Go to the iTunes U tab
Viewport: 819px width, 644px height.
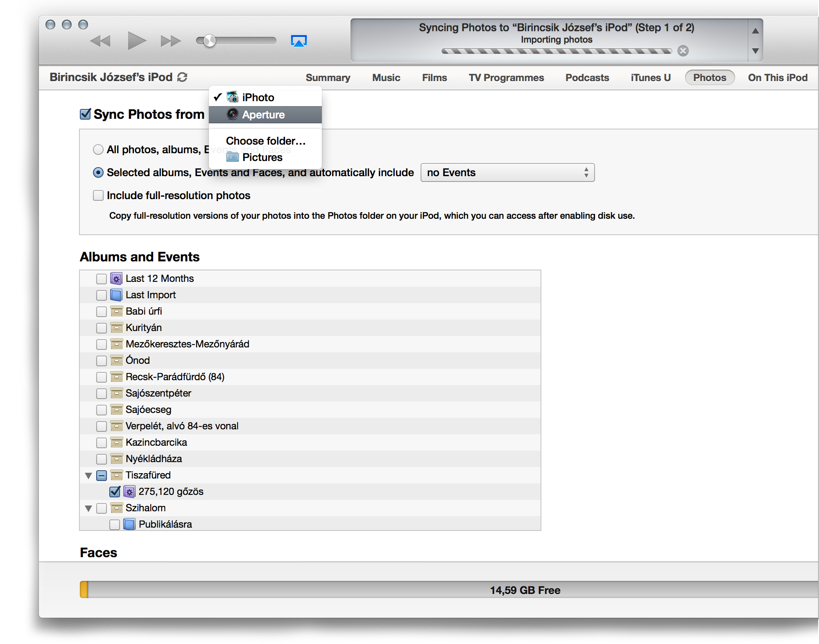click(x=651, y=78)
